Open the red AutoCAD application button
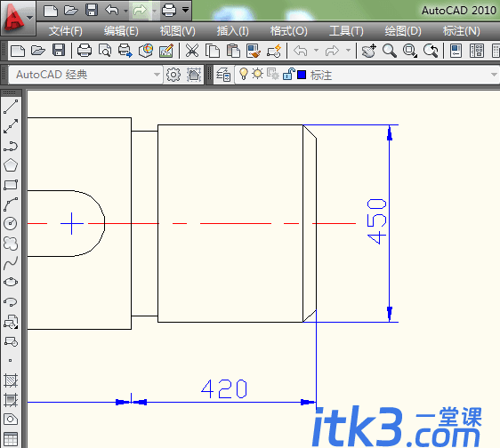Screen dimensions: 500x448 coord(18,18)
